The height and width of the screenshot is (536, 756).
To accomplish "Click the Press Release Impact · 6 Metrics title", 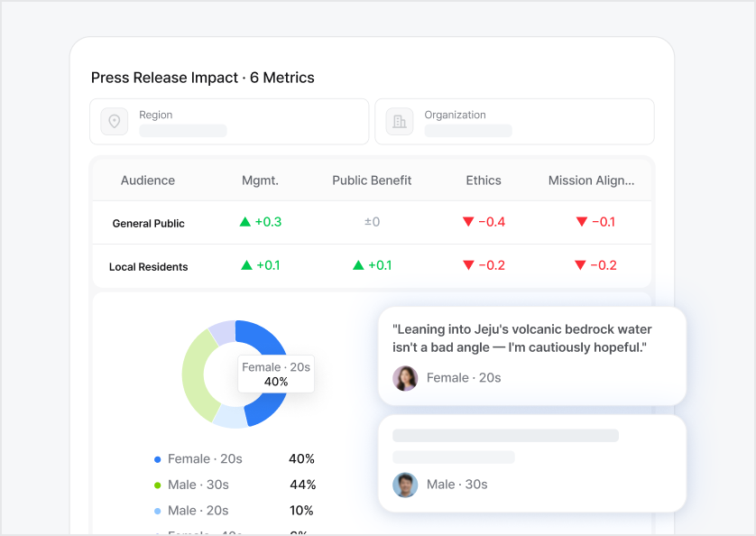I will (202, 78).
